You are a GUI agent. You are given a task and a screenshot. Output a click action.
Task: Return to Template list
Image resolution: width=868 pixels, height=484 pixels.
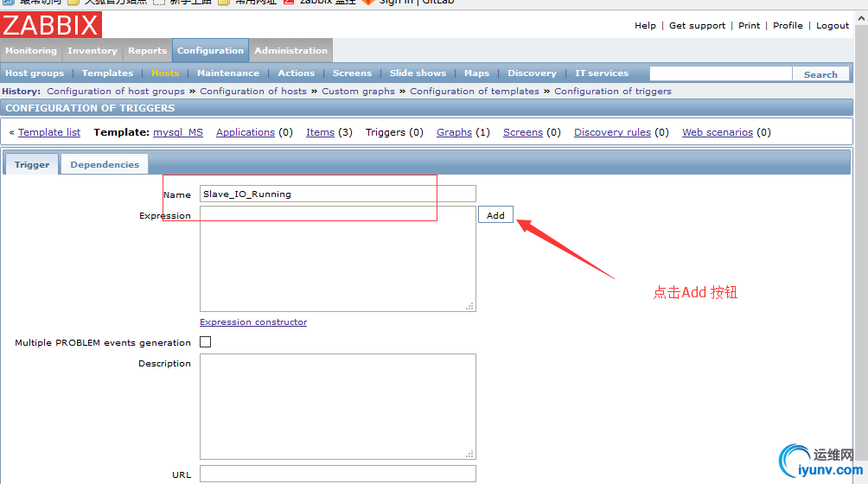(49, 132)
